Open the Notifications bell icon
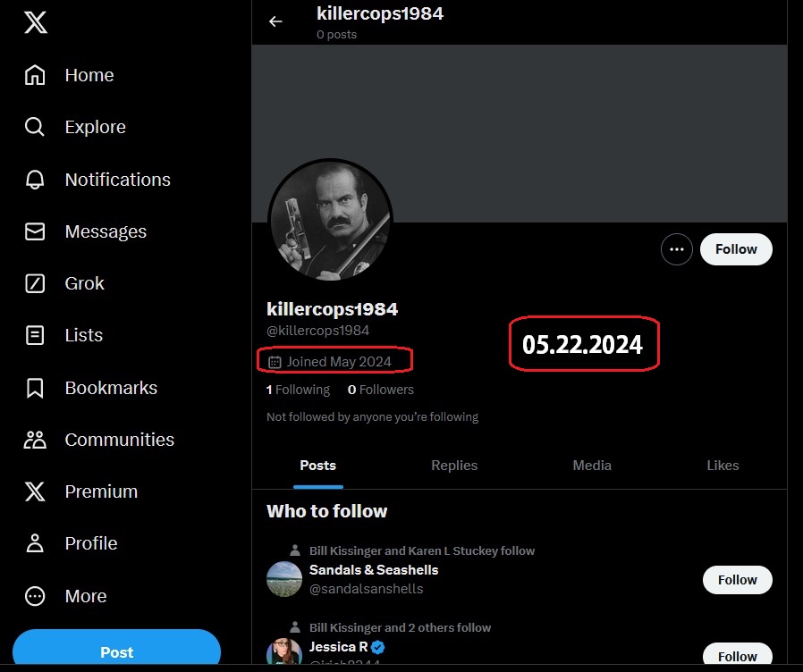The height and width of the screenshot is (672, 803). click(x=35, y=180)
